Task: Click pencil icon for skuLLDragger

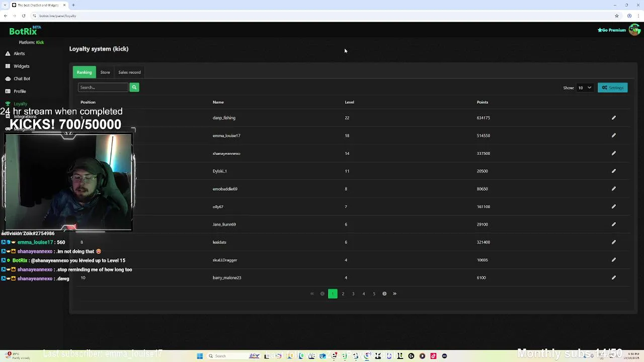Action: (x=613, y=260)
